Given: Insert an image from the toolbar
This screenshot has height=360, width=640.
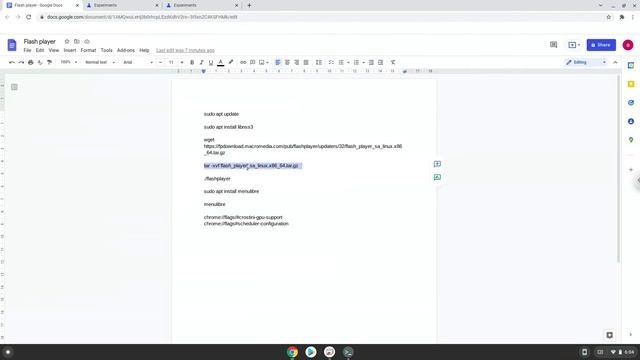Looking at the screenshot, I should [x=262, y=62].
